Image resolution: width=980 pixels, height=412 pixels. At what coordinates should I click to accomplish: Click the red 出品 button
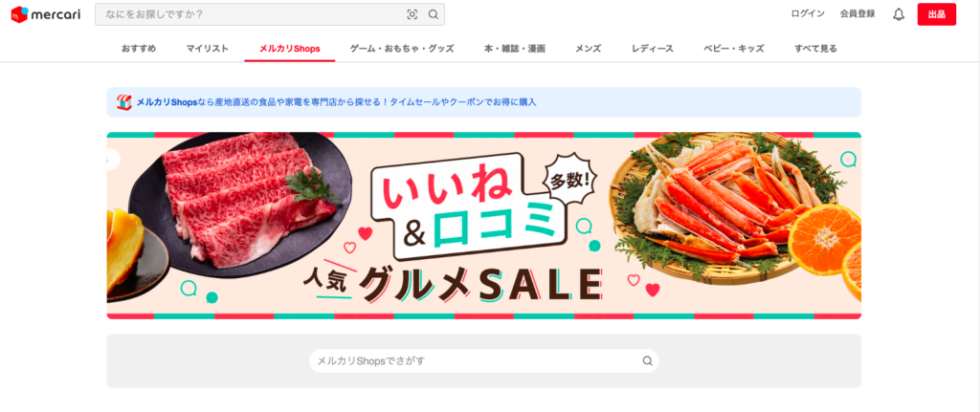tap(936, 14)
